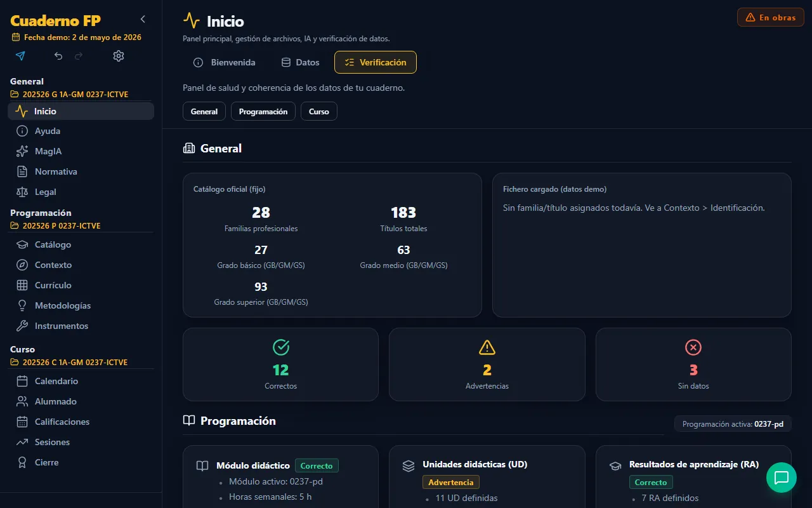Viewport: 812px width, 508px height.
Task: Open the Catálogo page
Action: (x=81, y=244)
